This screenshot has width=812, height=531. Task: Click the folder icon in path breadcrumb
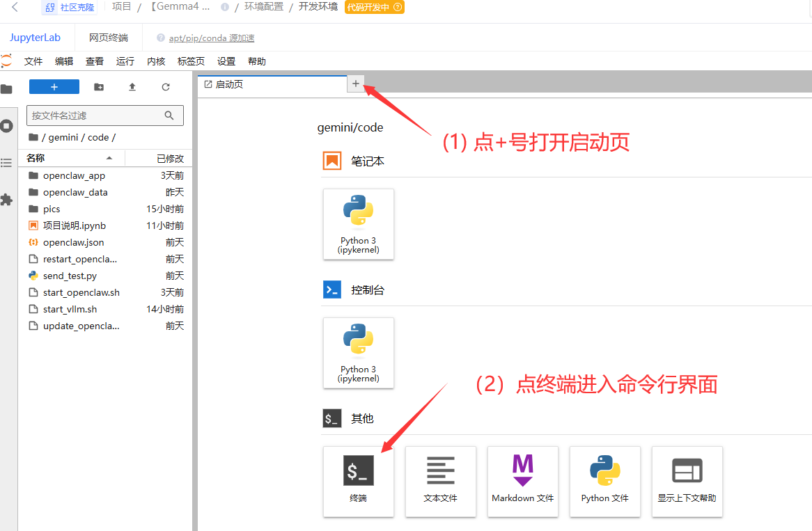33,137
